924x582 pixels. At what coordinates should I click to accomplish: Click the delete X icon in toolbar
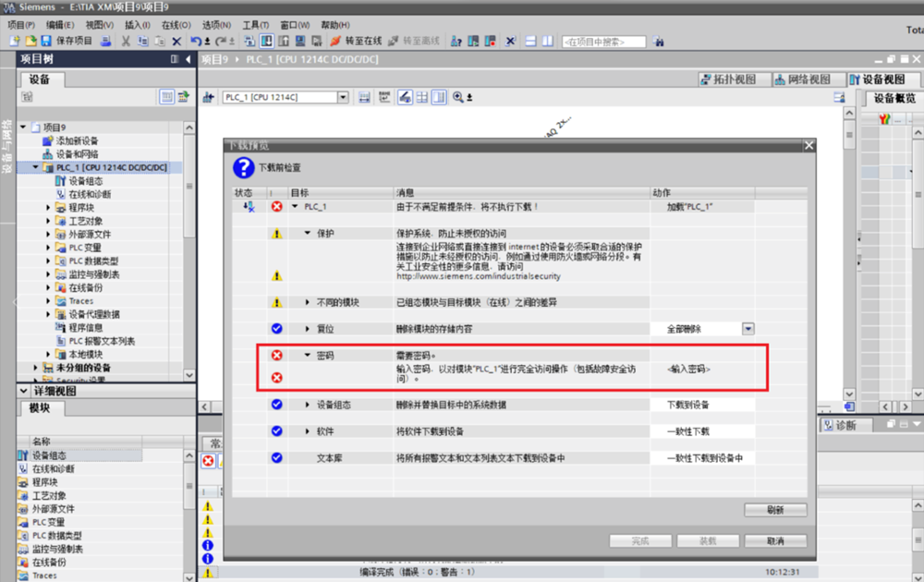coord(176,42)
